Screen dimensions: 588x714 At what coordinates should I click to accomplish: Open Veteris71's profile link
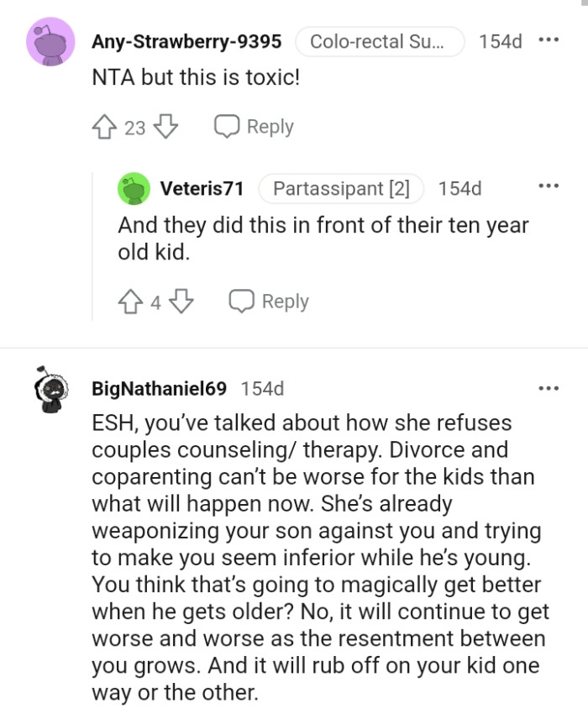point(202,188)
